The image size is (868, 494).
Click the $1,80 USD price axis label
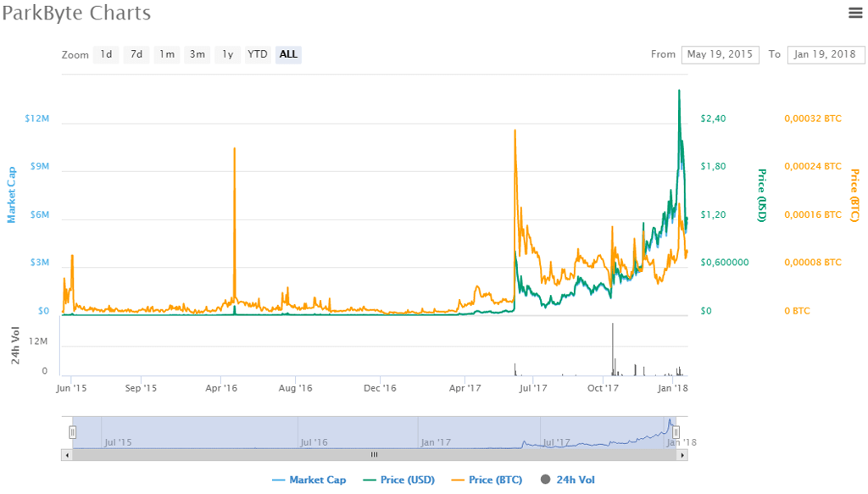tap(713, 167)
